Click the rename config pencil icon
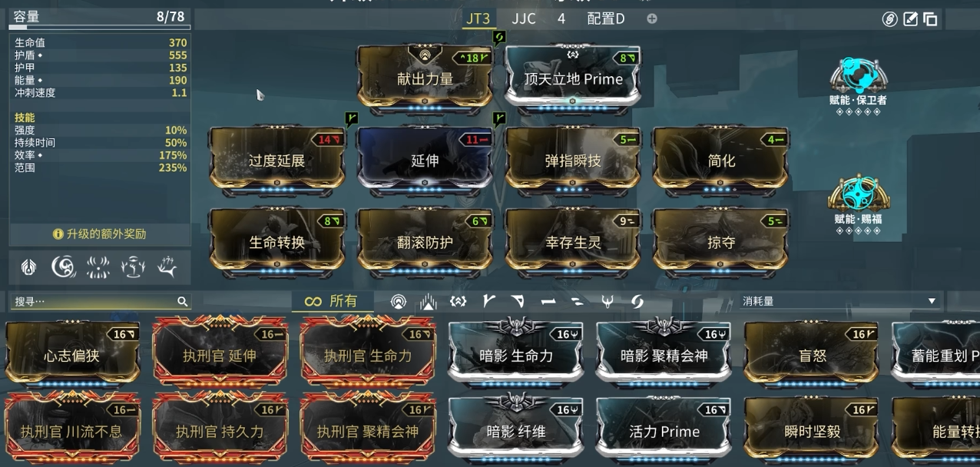 pyautogui.click(x=911, y=19)
